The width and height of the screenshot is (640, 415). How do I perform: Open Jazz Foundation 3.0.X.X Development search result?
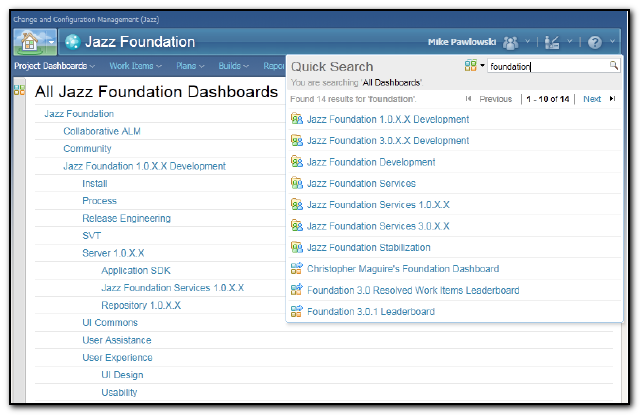[x=388, y=141]
